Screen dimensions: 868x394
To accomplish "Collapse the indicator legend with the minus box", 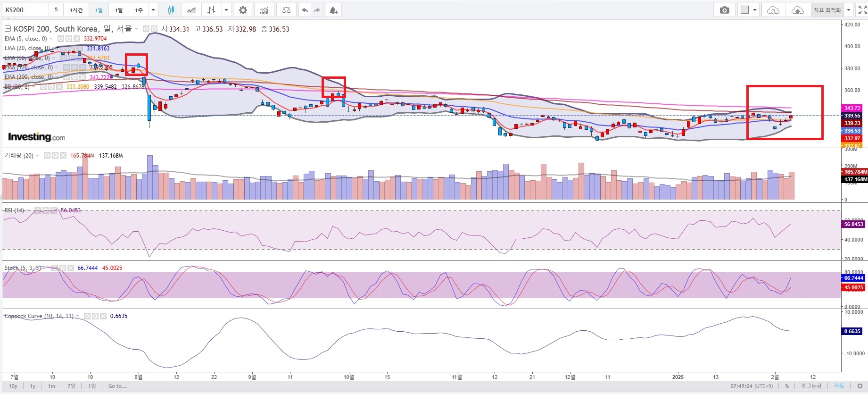I will point(8,29).
